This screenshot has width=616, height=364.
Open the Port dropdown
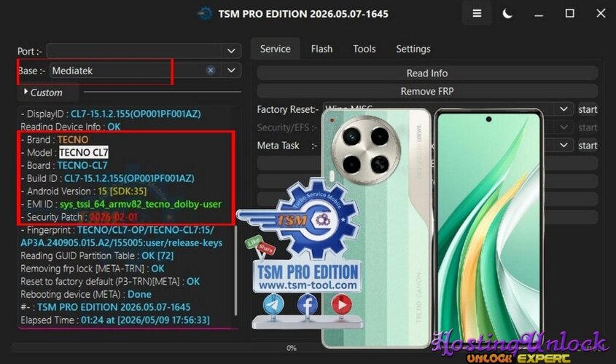(231, 51)
